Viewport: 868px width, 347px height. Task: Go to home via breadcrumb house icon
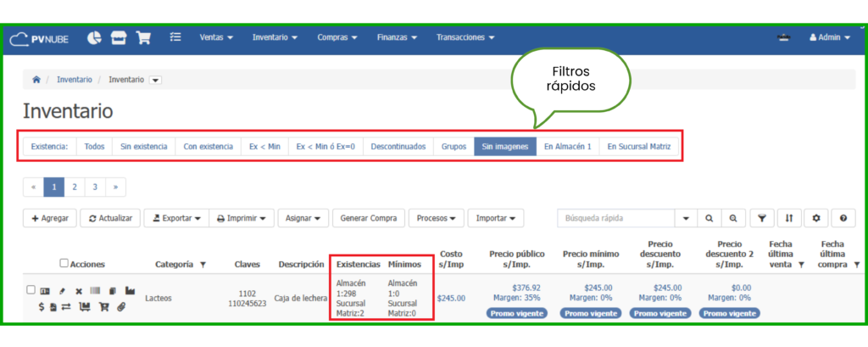coord(36,80)
